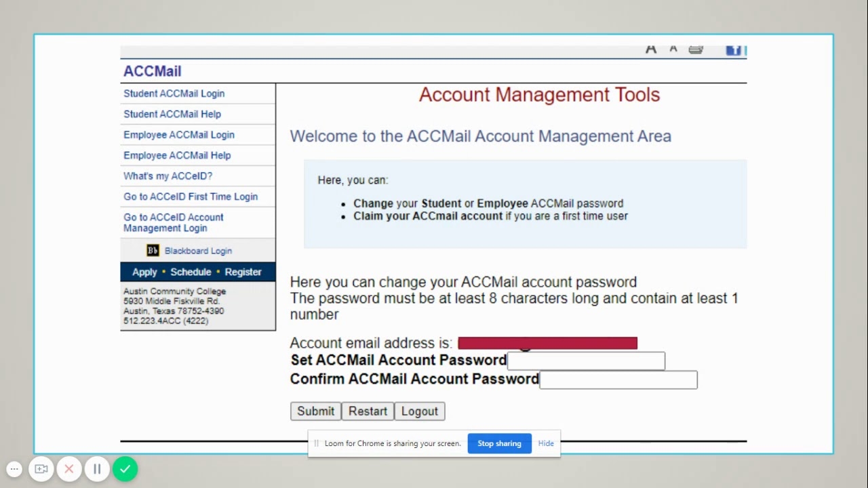Open the Student ACCMail Login link

(174, 94)
